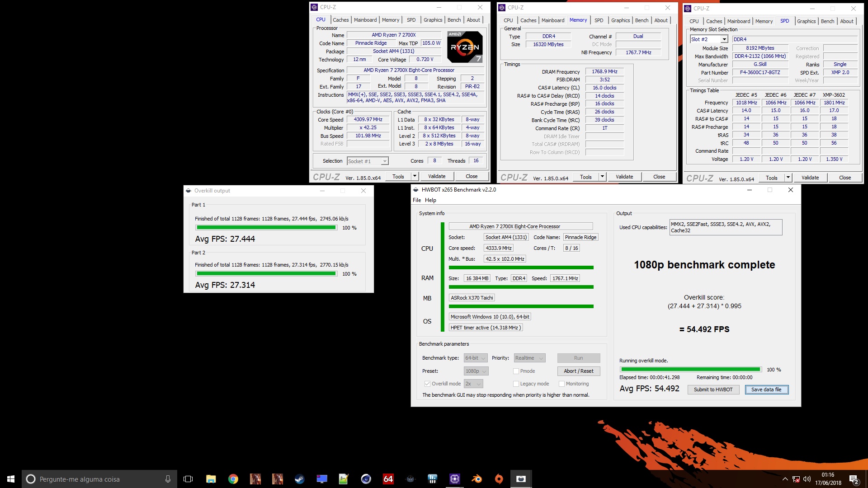The image size is (868, 488).
Task: Open the Help menu in HWBOT x265
Action: click(430, 200)
